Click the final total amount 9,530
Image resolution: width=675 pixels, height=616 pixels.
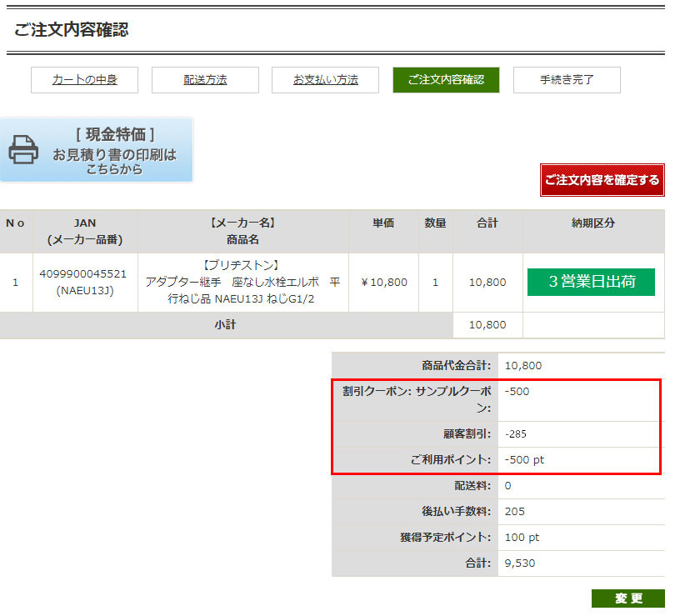click(x=520, y=563)
